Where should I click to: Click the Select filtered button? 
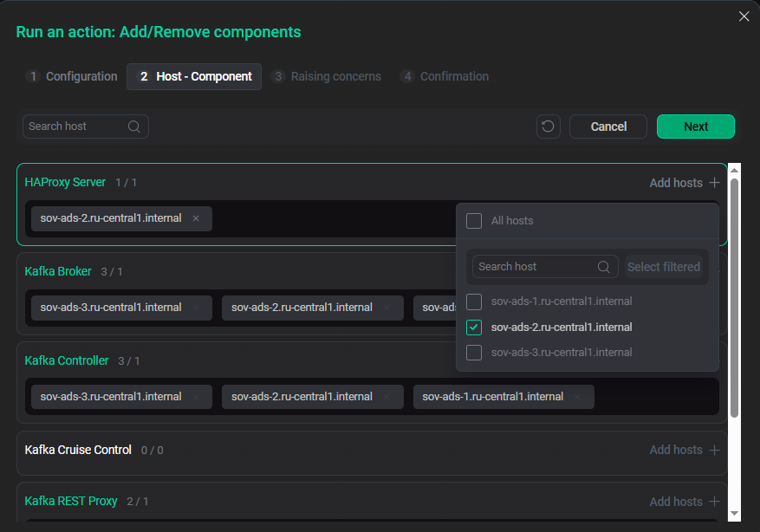(x=664, y=267)
